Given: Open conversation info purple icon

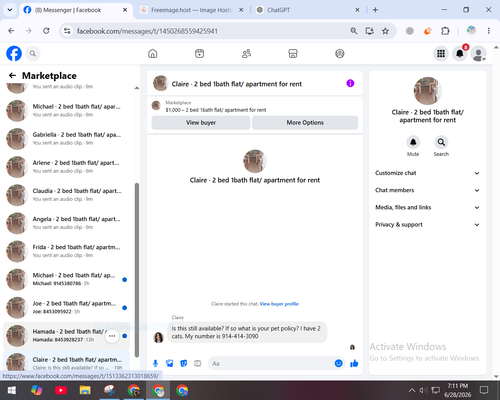Looking at the screenshot, I should (x=350, y=83).
